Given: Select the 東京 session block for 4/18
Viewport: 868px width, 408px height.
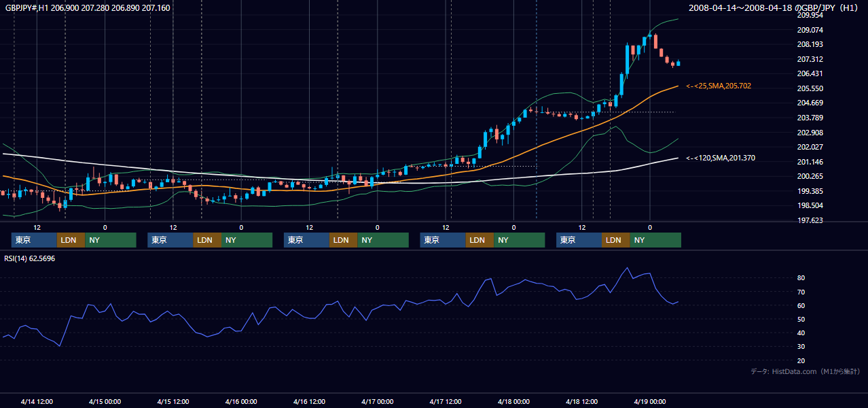Looking at the screenshot, I should coord(579,240).
